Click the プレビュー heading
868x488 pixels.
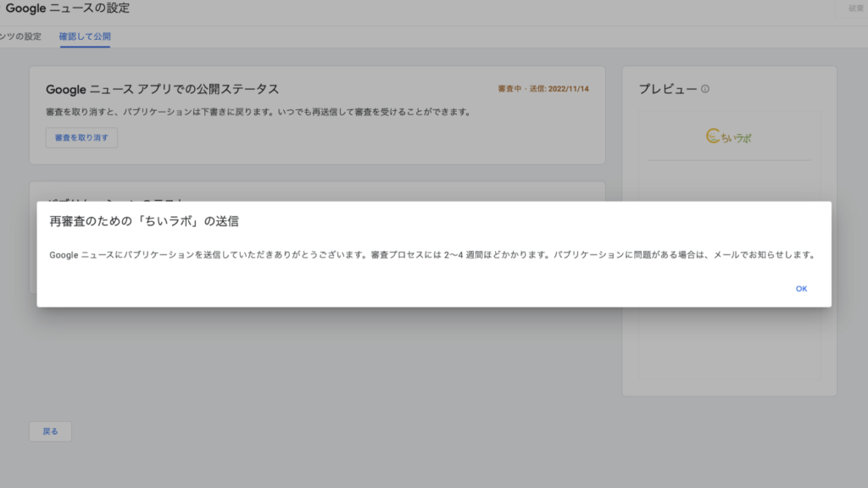(x=668, y=89)
